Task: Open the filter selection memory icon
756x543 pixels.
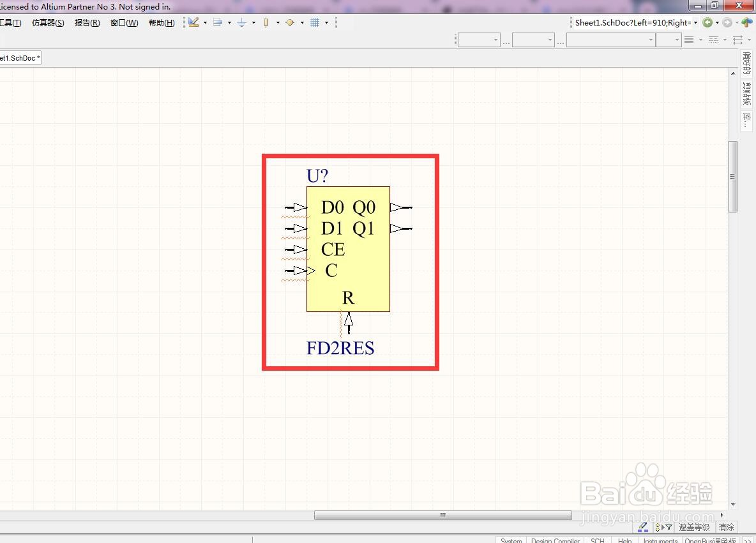Action: click(x=663, y=527)
